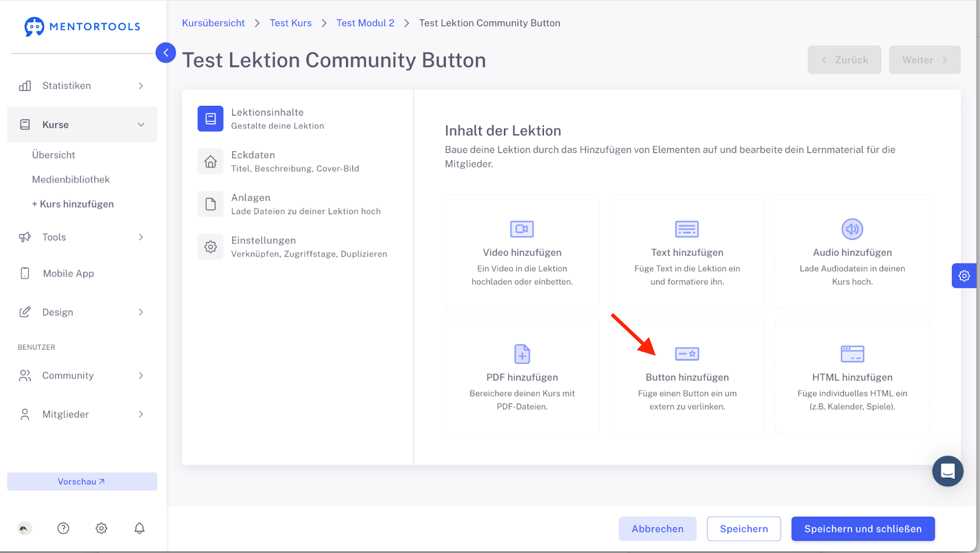
Task: Click Abbrechen button
Action: [657, 529]
